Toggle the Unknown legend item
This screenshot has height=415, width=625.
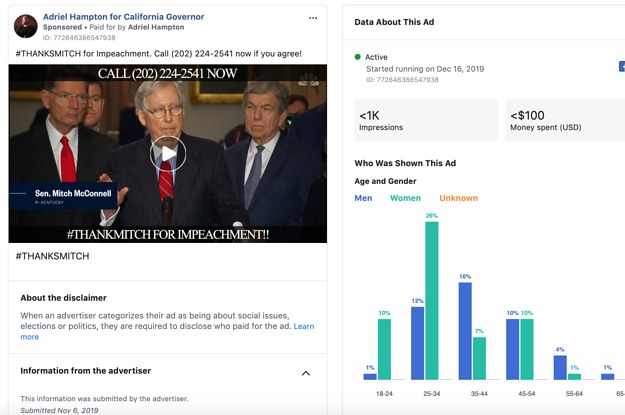pos(458,198)
